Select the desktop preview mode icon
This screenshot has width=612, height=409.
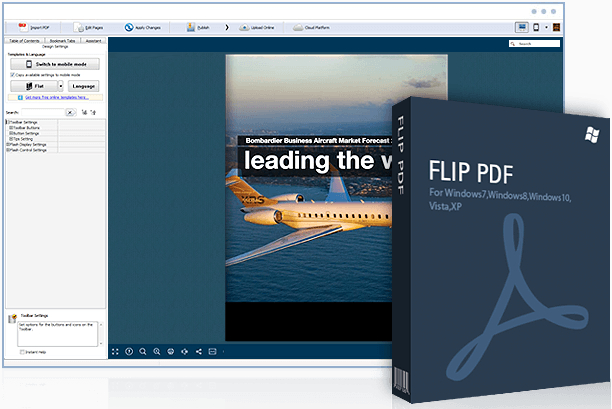[521, 27]
